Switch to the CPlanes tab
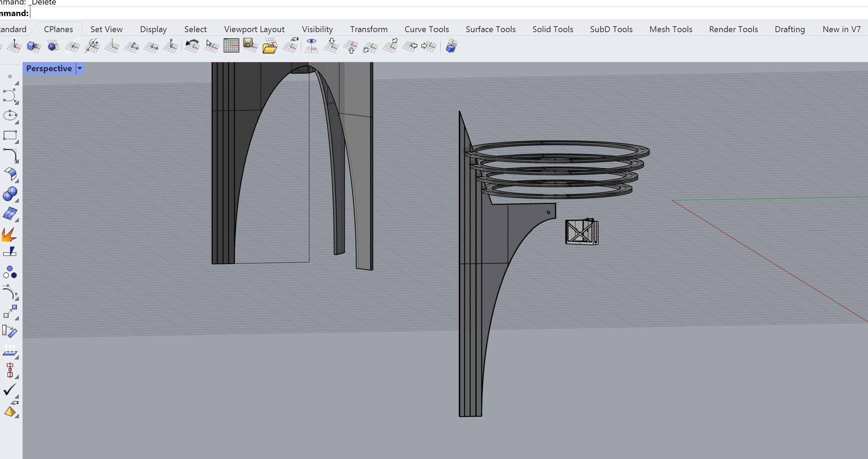This screenshot has width=868, height=459. (x=58, y=29)
